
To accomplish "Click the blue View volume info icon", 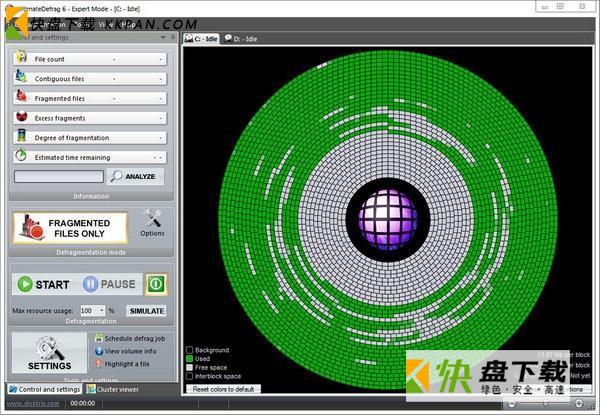I will (x=99, y=351).
